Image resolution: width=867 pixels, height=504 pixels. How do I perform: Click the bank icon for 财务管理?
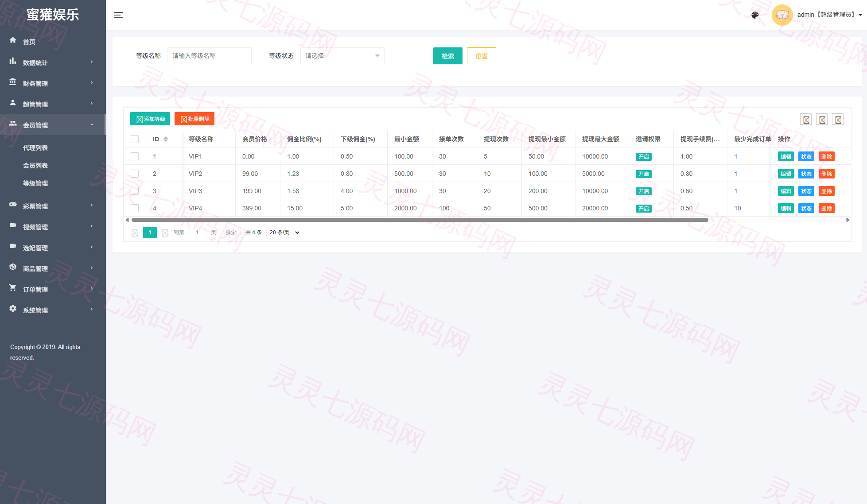[x=13, y=82]
